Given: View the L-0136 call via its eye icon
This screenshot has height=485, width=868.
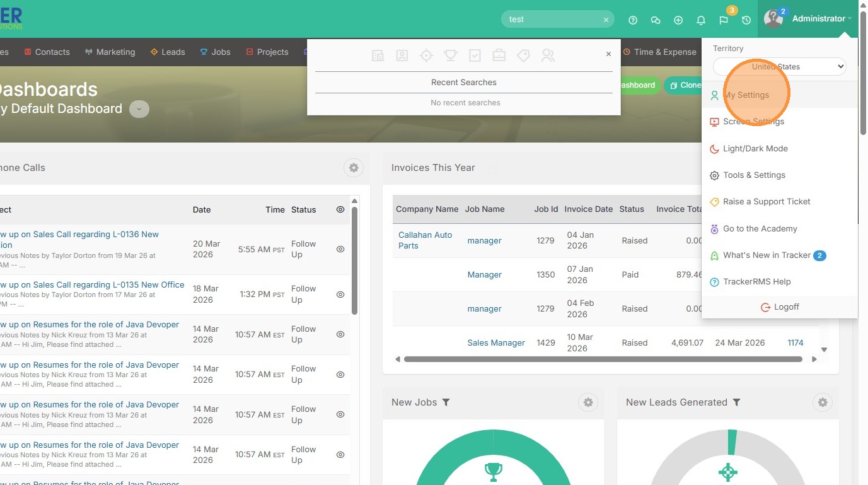Looking at the screenshot, I should point(340,249).
